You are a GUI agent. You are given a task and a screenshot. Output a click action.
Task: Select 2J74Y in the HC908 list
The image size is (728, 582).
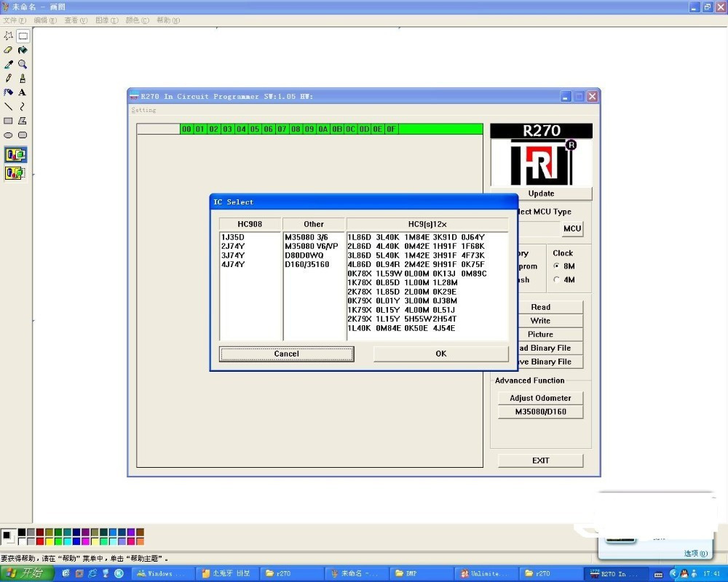(x=233, y=246)
